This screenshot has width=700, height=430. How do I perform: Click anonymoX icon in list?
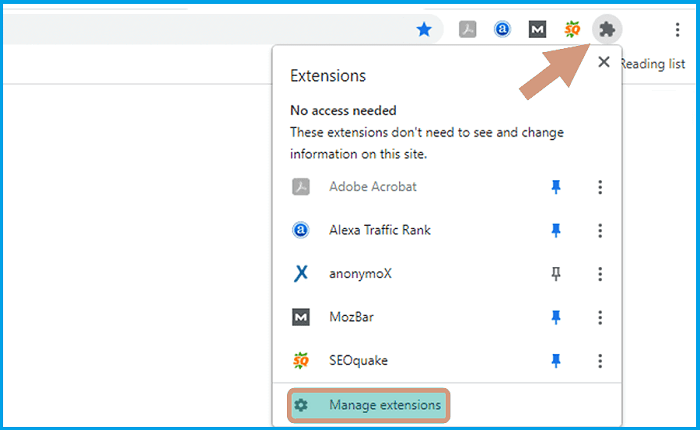coord(301,273)
